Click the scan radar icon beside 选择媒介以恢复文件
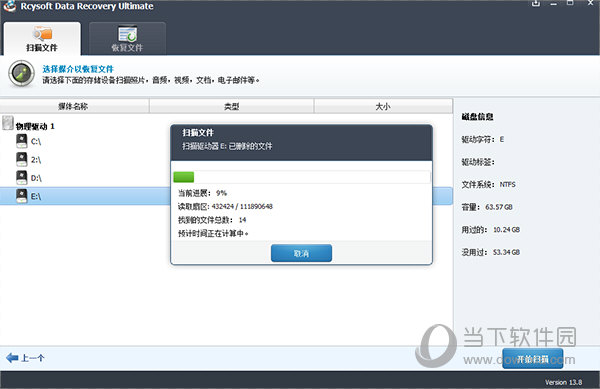The height and width of the screenshot is (389, 600). tap(21, 73)
